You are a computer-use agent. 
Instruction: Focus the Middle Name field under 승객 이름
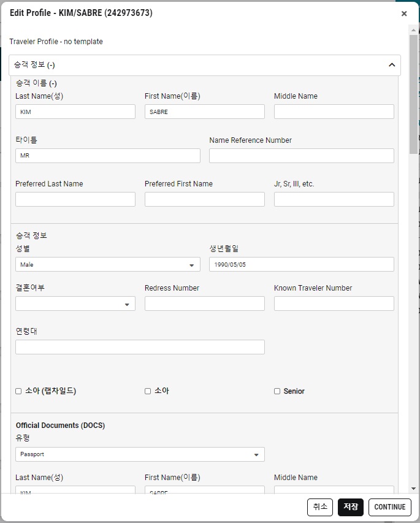(334, 112)
